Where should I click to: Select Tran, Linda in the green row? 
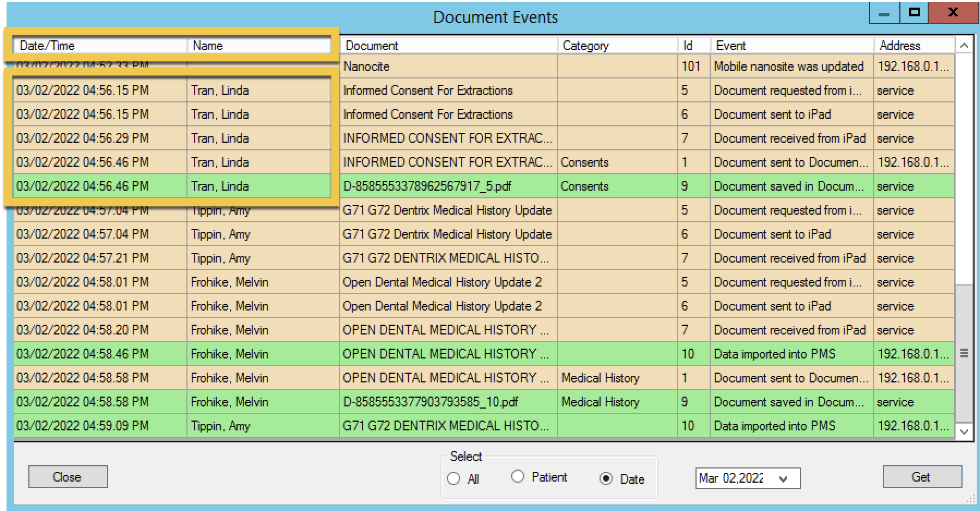[x=259, y=186]
